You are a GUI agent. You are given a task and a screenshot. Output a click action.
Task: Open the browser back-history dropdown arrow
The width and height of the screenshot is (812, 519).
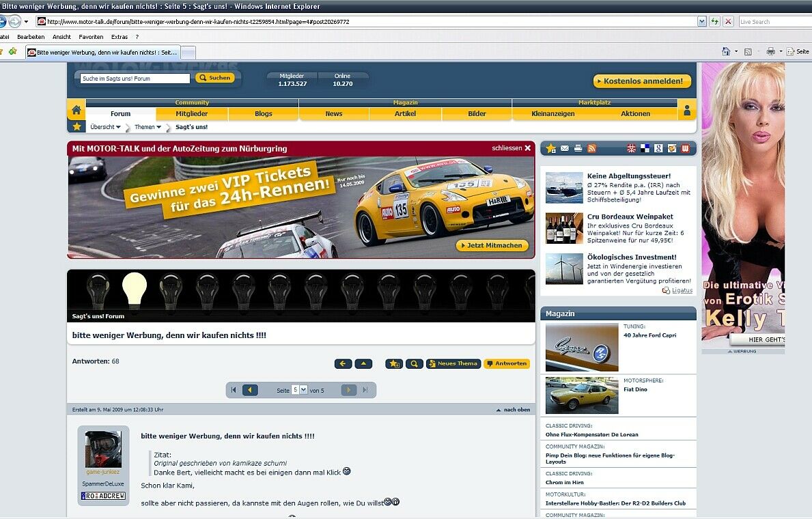[26, 21]
